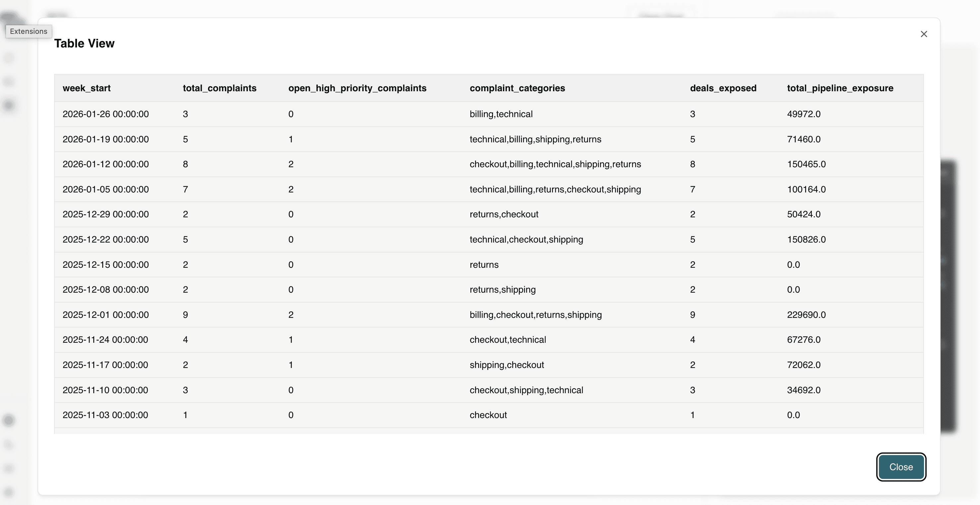The width and height of the screenshot is (980, 505).
Task: Click the total_complaints column header
Action: click(220, 88)
